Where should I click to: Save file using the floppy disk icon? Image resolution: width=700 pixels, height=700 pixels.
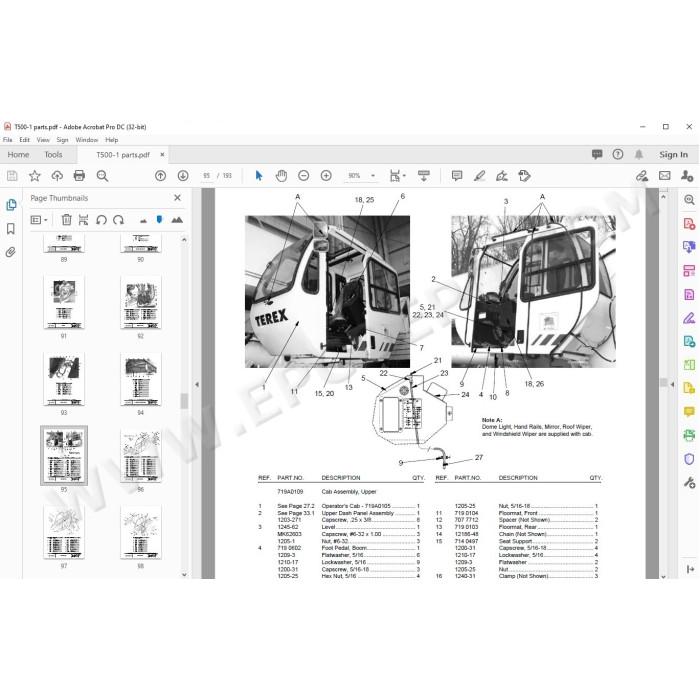[x=12, y=176]
